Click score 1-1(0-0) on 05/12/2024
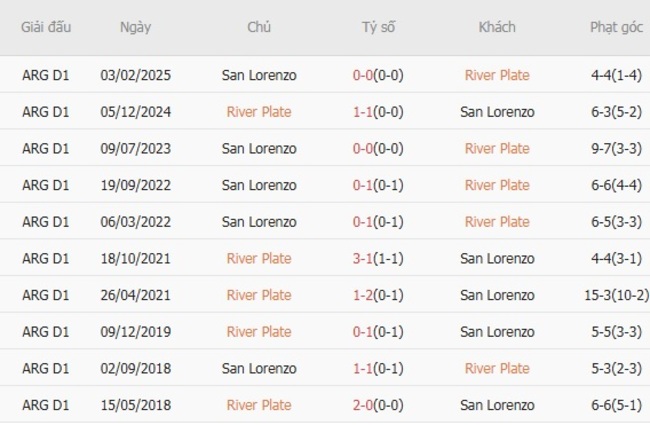 pyautogui.click(x=378, y=112)
